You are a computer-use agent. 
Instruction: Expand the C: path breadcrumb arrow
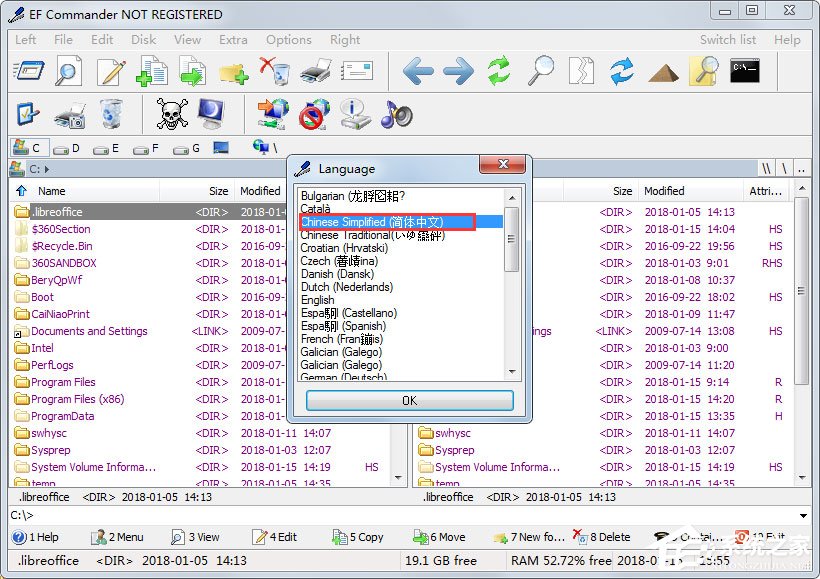tap(47, 169)
